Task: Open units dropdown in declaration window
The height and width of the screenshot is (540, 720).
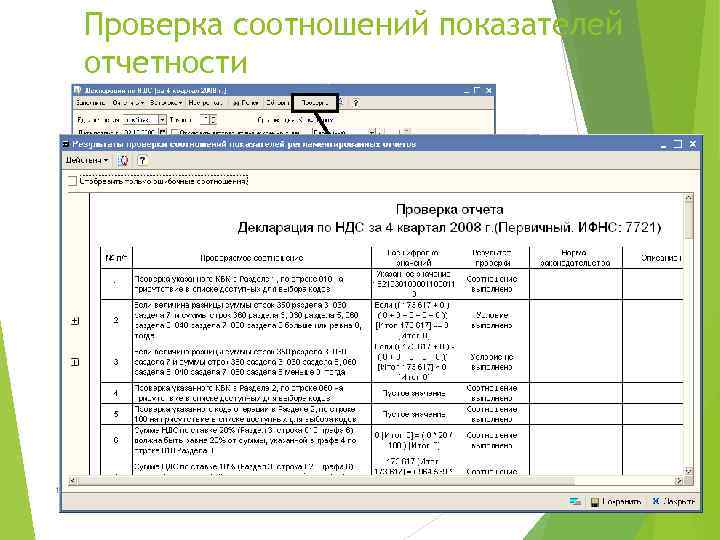Action: (x=162, y=120)
